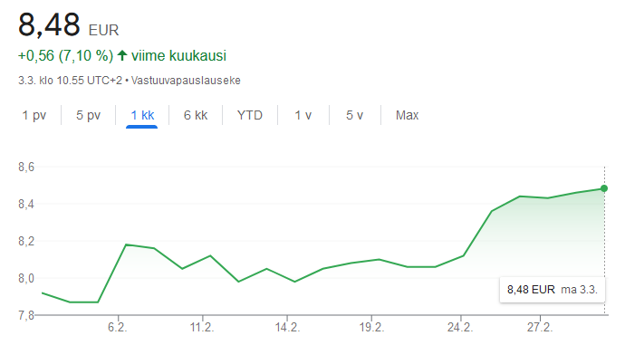Select the 5 v time range
The image size is (644, 345).
tap(354, 115)
